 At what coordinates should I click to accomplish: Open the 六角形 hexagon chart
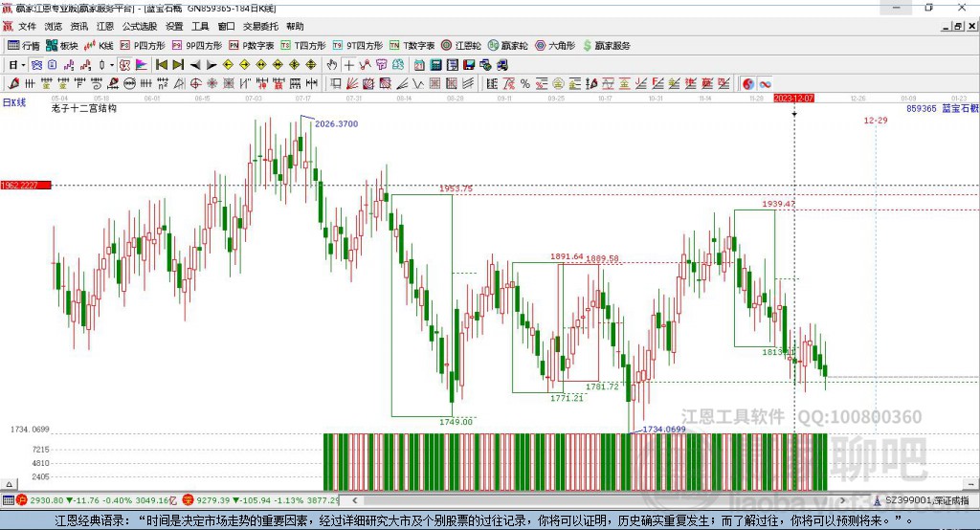point(555,46)
